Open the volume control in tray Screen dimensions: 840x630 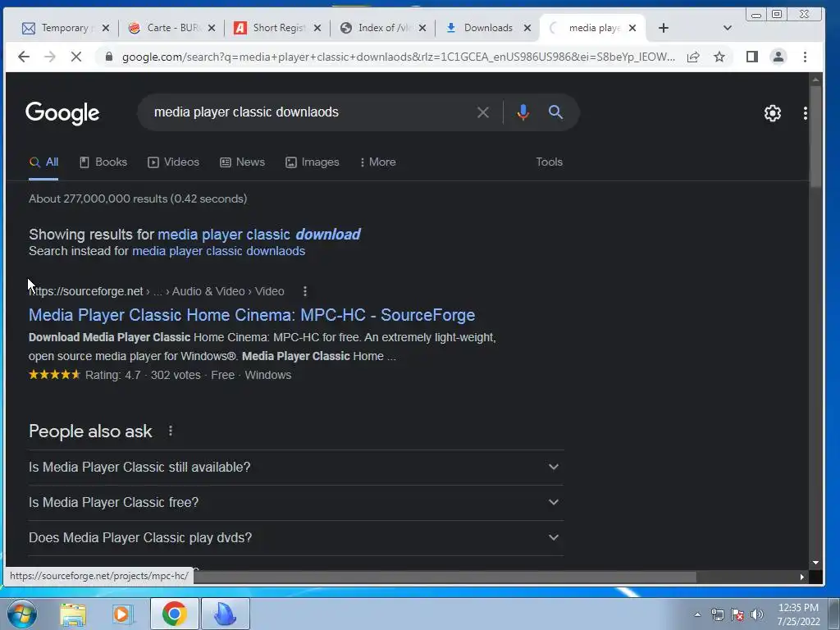click(x=756, y=614)
